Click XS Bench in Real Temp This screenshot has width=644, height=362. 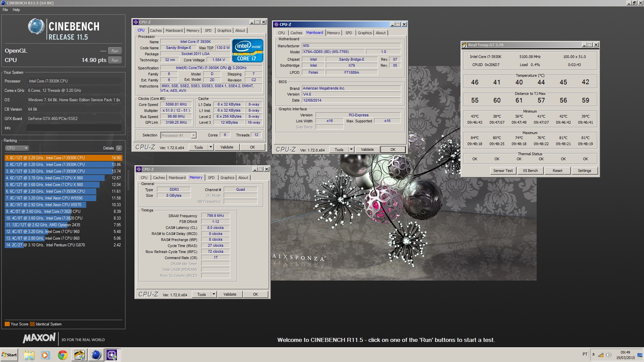pos(530,171)
